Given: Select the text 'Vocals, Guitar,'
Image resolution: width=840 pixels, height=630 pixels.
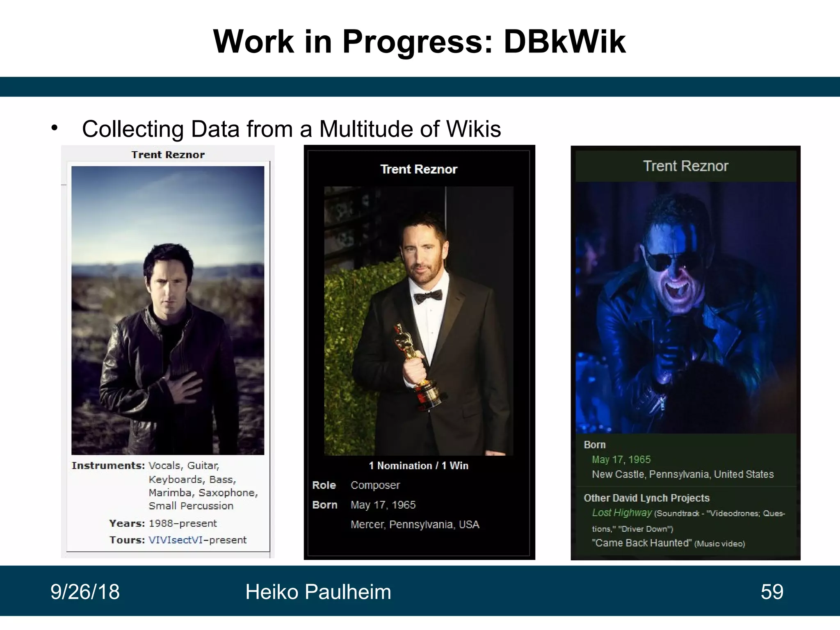Looking at the screenshot, I should (184, 466).
